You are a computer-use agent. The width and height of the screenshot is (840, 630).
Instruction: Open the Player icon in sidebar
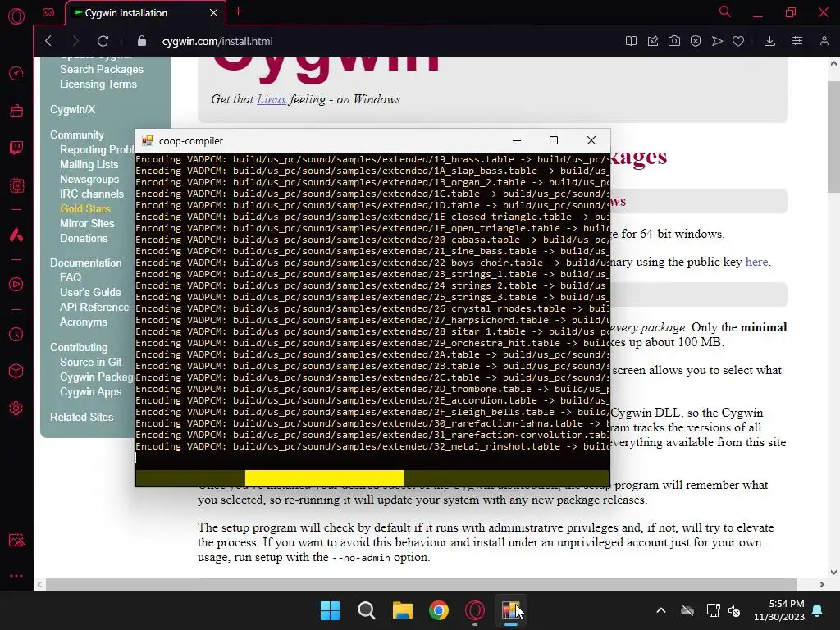coord(16,284)
